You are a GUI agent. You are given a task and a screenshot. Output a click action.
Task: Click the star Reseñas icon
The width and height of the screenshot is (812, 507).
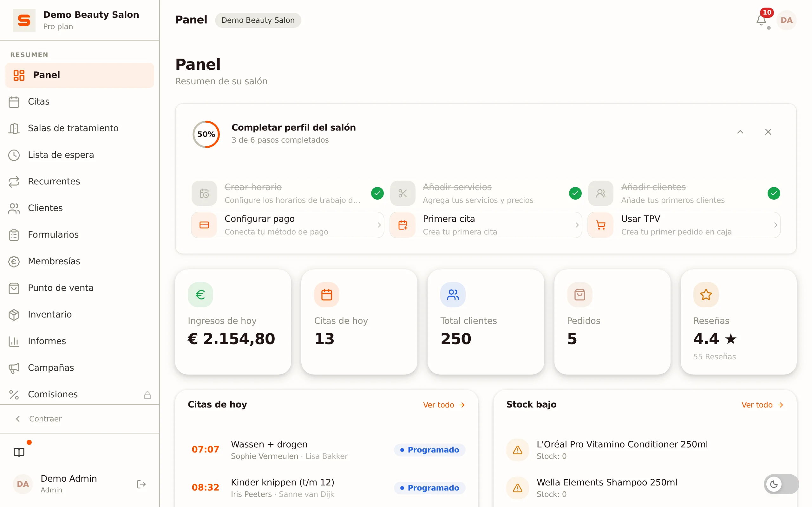pyautogui.click(x=706, y=294)
